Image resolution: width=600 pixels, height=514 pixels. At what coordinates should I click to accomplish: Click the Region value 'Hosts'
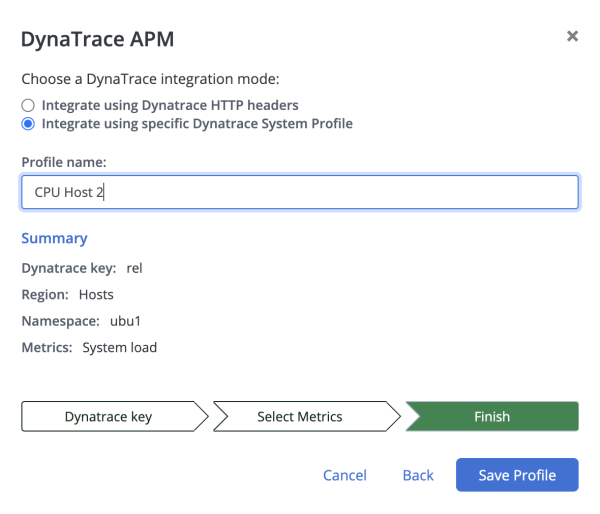(x=96, y=295)
